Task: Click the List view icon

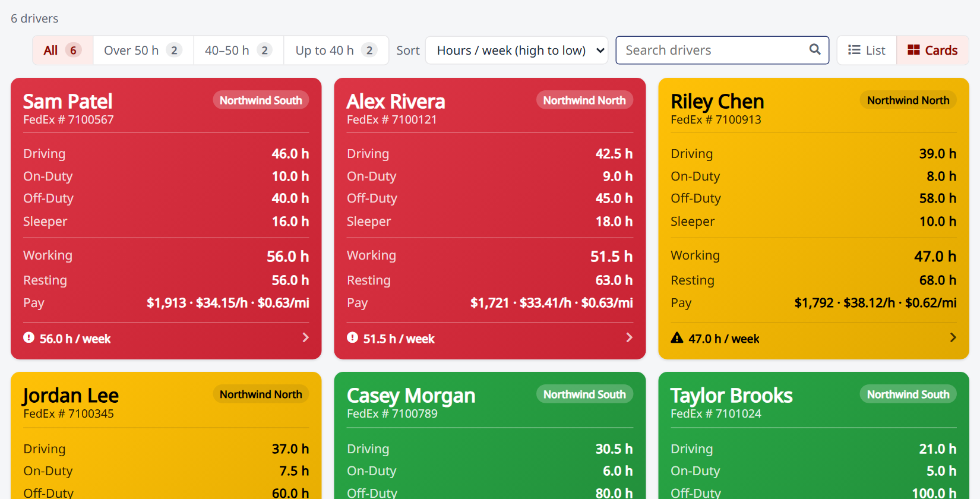Action: click(854, 50)
